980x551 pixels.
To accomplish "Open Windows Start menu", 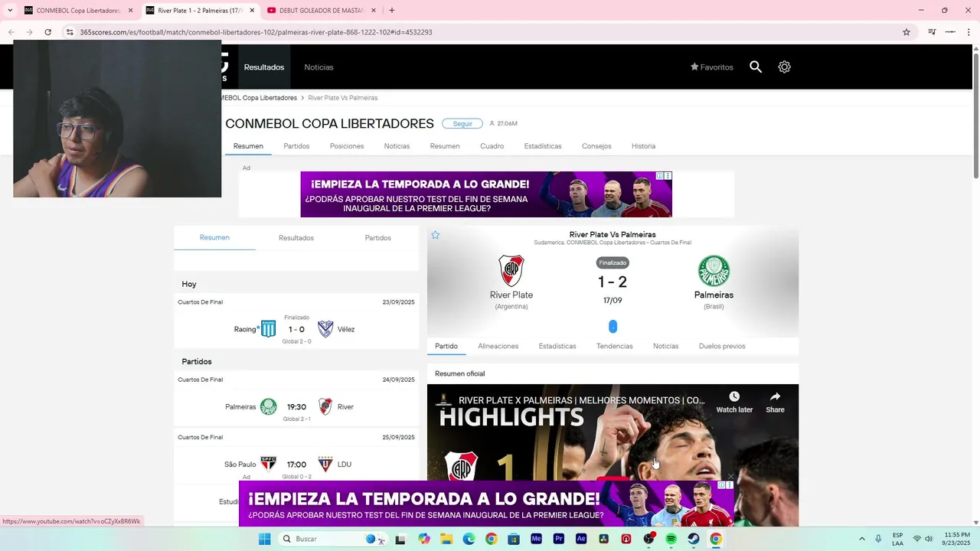I will pyautogui.click(x=264, y=539).
